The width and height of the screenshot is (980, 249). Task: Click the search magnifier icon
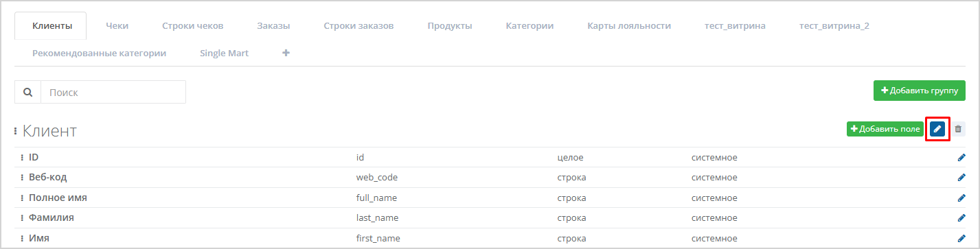tap(28, 92)
